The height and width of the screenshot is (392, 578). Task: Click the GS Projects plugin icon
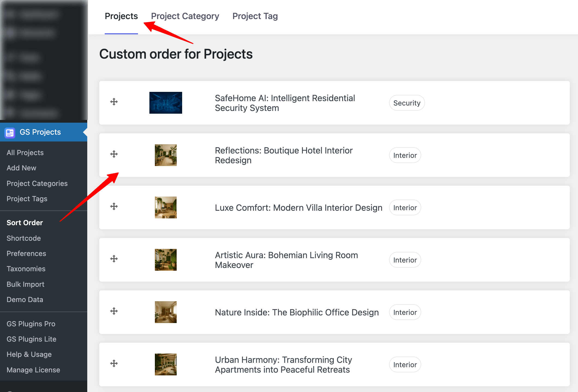click(10, 132)
